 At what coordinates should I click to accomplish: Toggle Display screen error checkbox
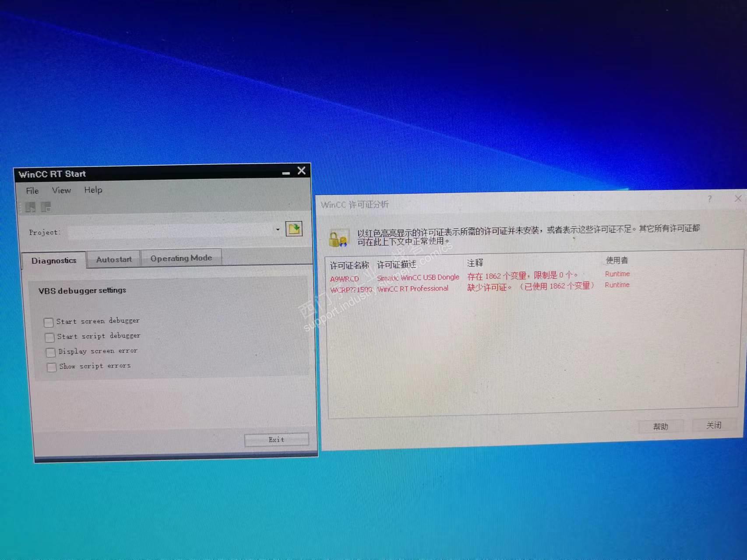51,352
